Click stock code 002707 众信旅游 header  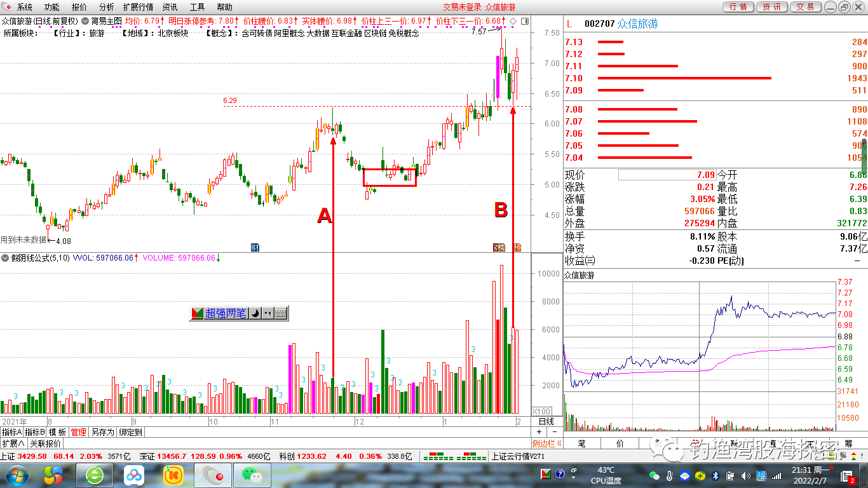tap(621, 24)
